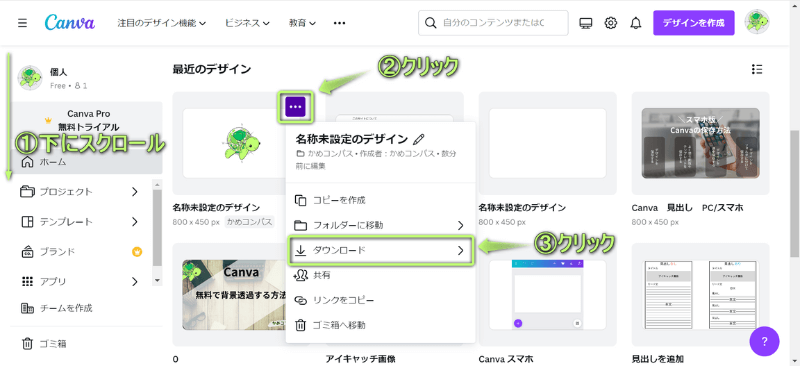Image resolution: width=800 pixels, height=366 pixels.
Task: Click Canva 見出し PC/スマホ title
Action: 687,208
